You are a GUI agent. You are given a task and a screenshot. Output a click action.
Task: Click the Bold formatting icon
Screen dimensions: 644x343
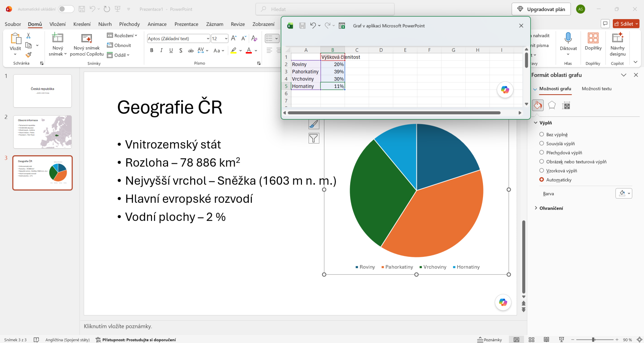[152, 50]
